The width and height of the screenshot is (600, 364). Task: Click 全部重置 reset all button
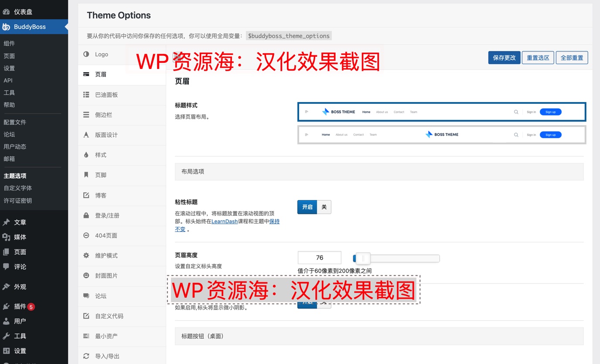point(572,58)
